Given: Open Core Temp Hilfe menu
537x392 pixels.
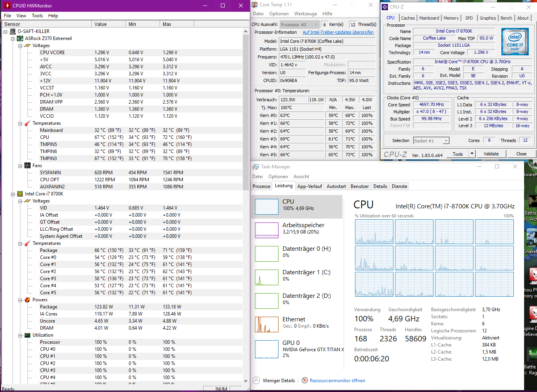Looking at the screenshot, I should (x=327, y=13).
